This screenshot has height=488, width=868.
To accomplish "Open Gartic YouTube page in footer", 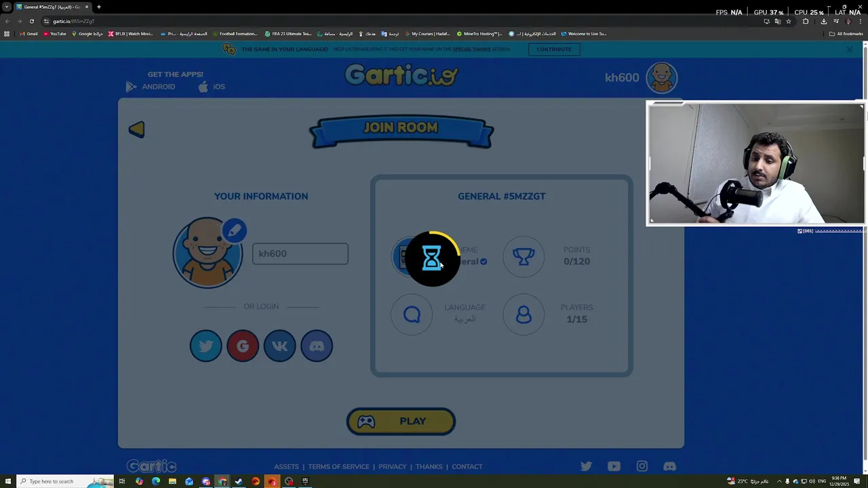I will [614, 466].
